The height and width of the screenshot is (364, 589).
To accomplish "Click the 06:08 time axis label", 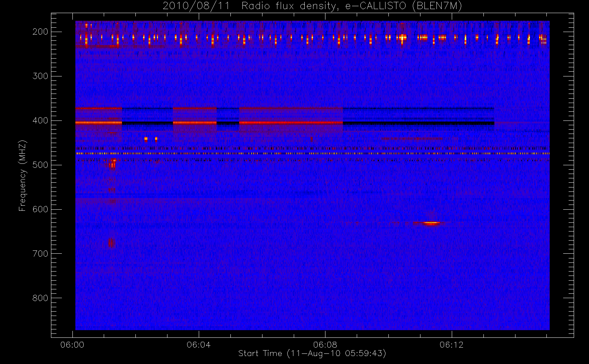I will click(325, 345).
